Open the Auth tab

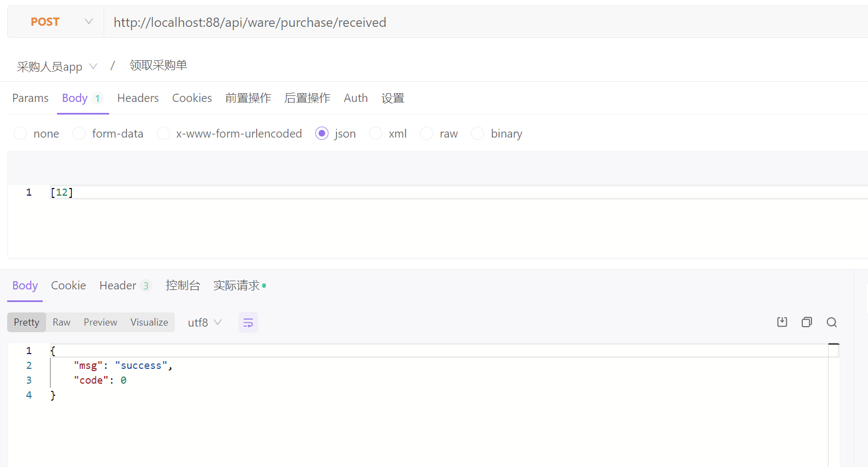(356, 98)
